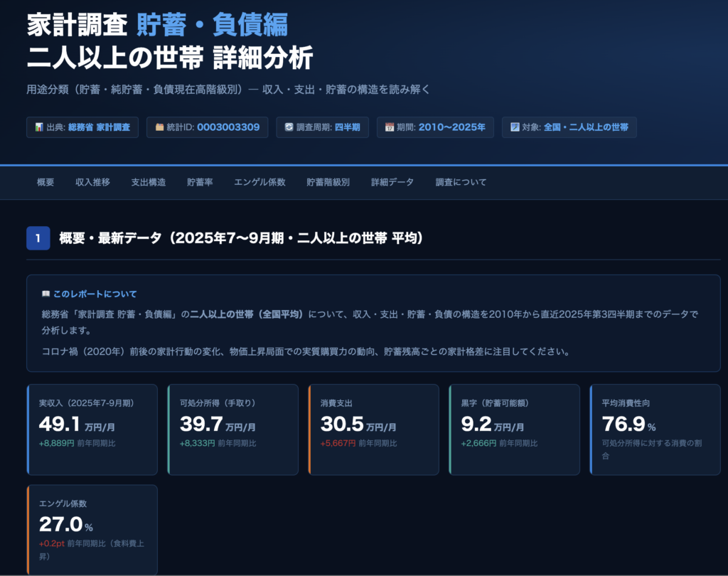
Task: Switch to the 収入推移 tab
Action: [x=92, y=182]
